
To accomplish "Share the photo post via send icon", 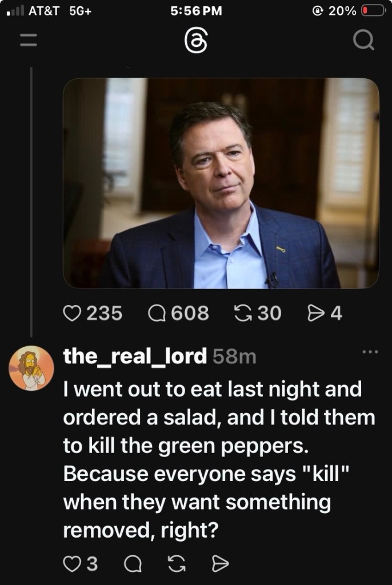I will pos(316,313).
